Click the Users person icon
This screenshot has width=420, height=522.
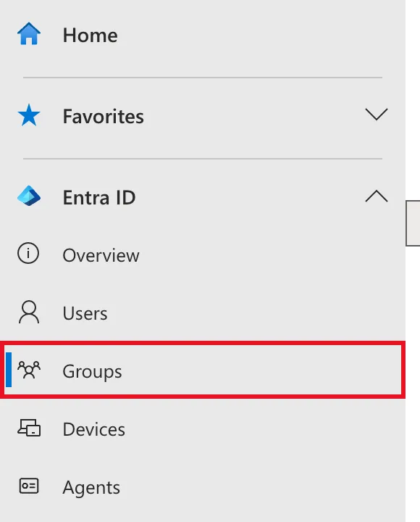click(x=29, y=312)
